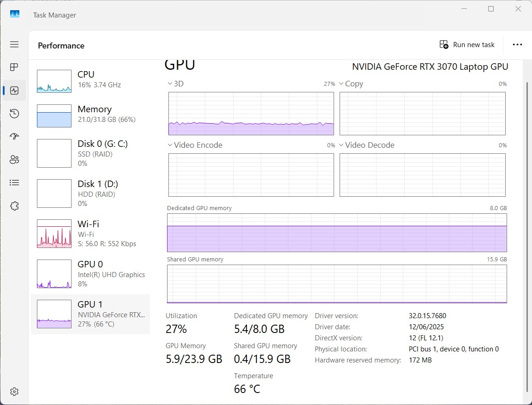Click the GPU 1 mini graph thumbnail
The image size is (532, 405).
54,314
